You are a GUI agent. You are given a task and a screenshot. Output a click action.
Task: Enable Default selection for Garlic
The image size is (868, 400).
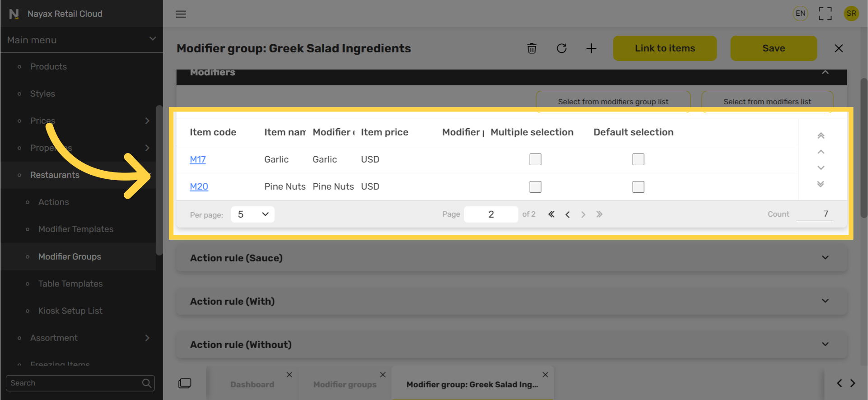[x=638, y=159]
